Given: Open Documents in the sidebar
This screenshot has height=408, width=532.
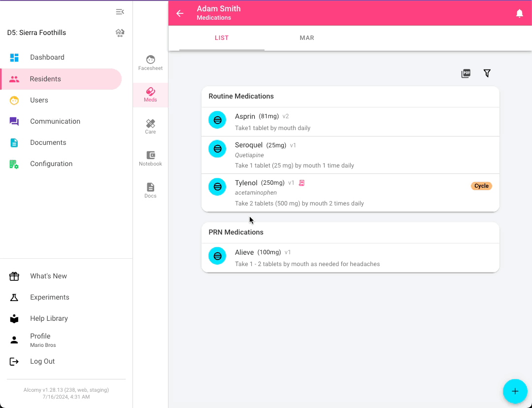Looking at the screenshot, I should tap(61, 142).
